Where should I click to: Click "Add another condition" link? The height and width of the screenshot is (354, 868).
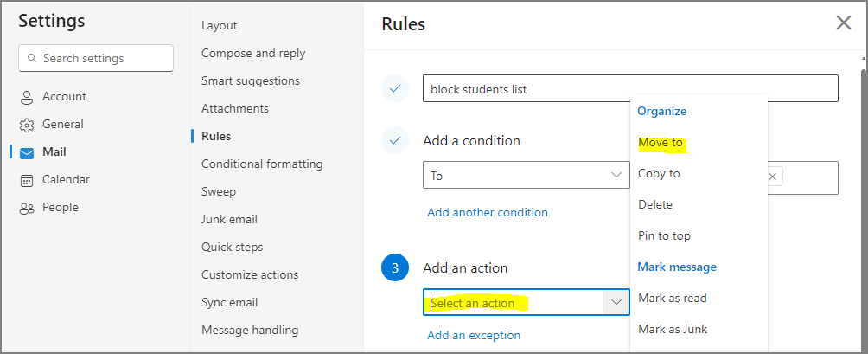[487, 213]
